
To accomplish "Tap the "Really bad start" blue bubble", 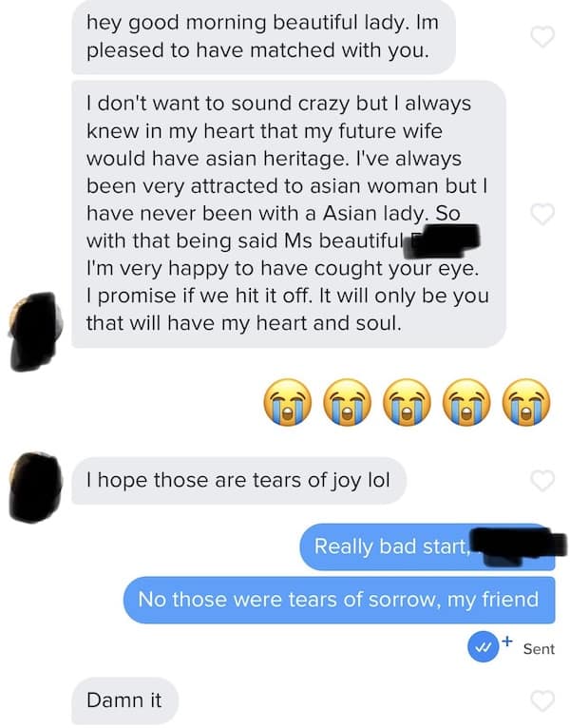I will point(427,546).
